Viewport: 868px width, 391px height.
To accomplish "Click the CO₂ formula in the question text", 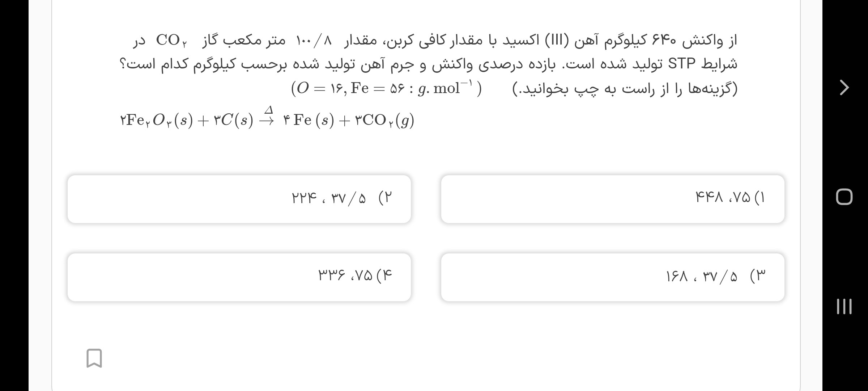I will pyautogui.click(x=171, y=41).
